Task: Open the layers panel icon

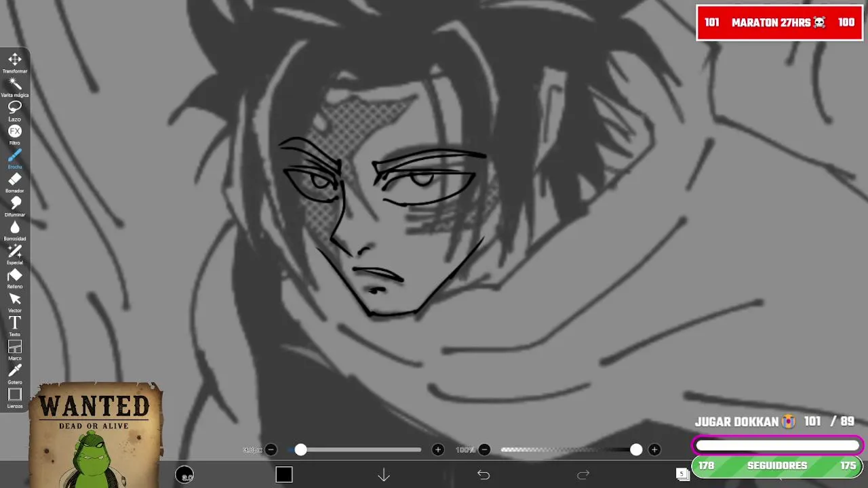Action: pos(682,474)
